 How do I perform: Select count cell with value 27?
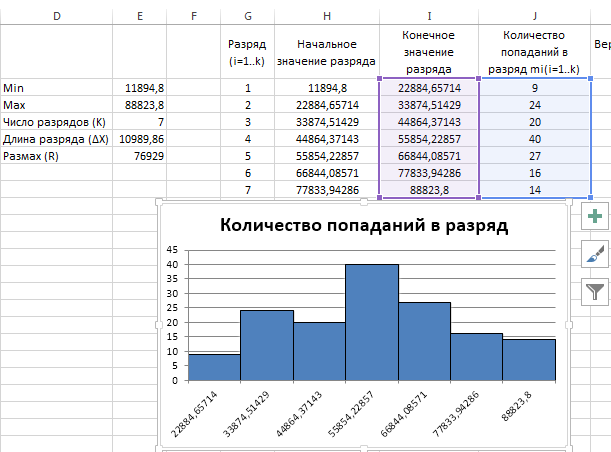pyautogui.click(x=535, y=156)
